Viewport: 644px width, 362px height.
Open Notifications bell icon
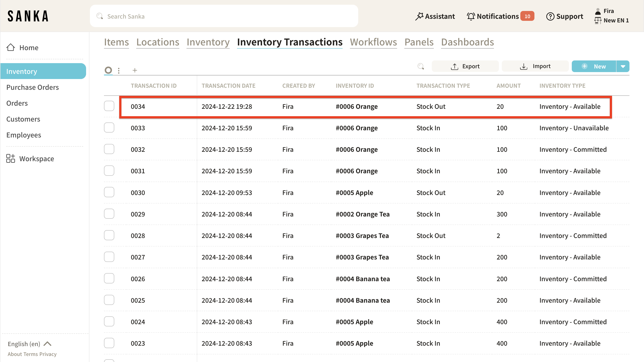click(x=471, y=16)
